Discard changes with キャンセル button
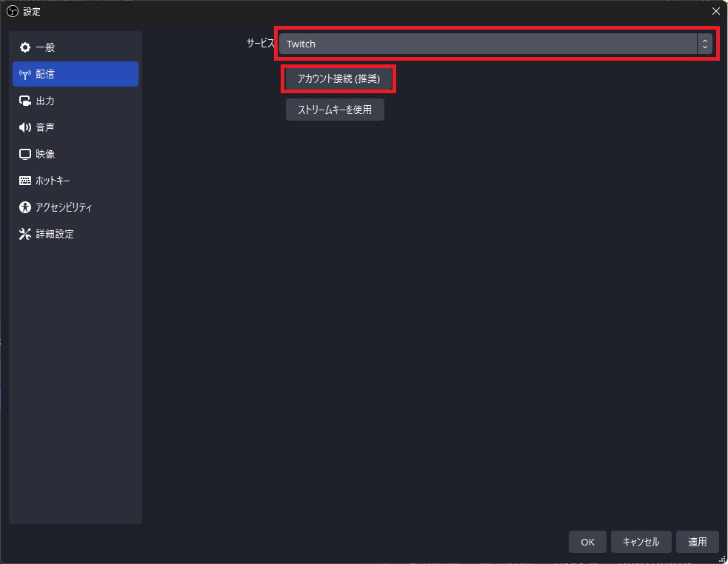Screen dimensions: 728x564 [641, 542]
